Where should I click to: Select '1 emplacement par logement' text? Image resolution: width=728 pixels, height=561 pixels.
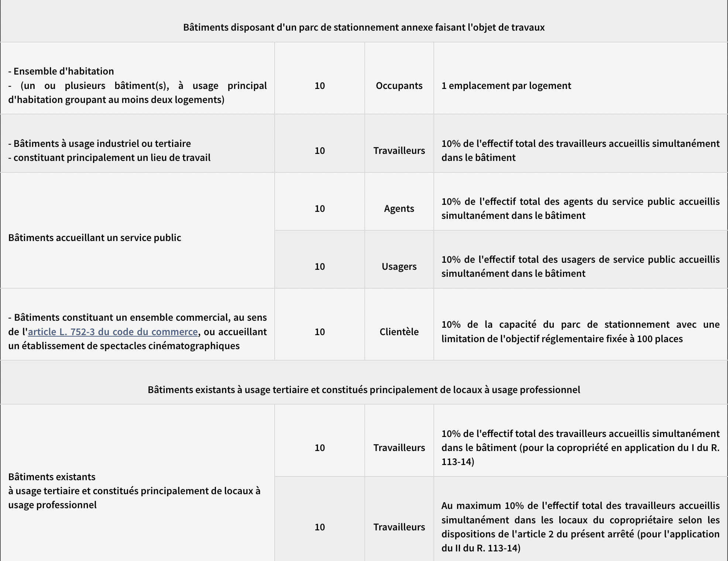click(506, 86)
